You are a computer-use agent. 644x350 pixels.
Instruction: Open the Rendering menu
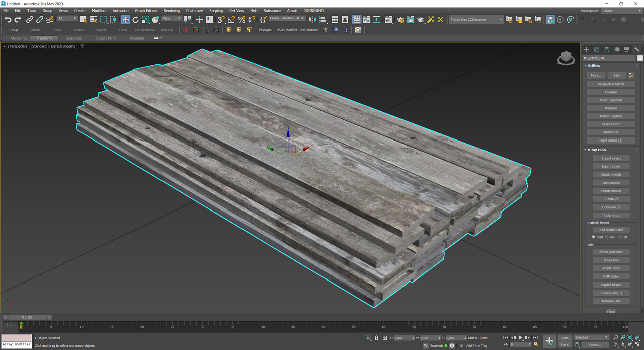pyautogui.click(x=171, y=10)
